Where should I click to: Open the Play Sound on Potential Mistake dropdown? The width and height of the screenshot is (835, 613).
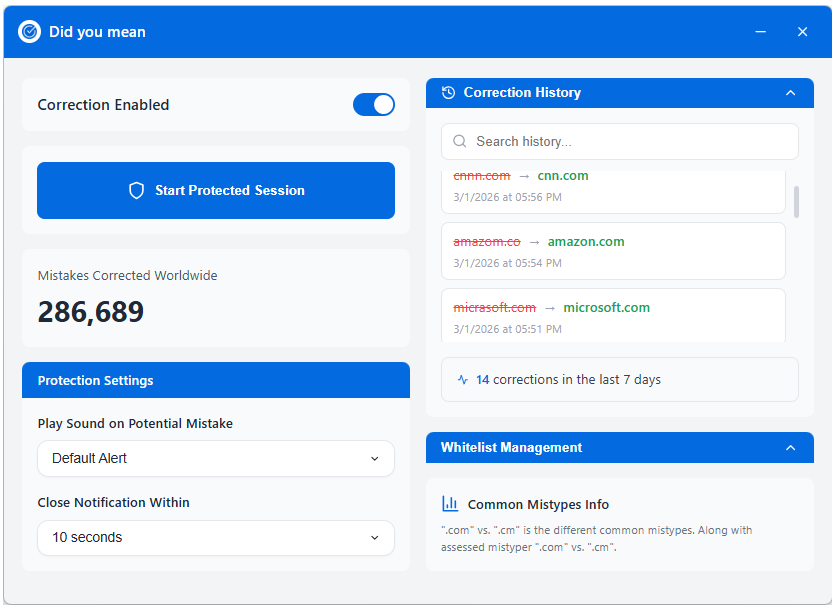pos(216,459)
